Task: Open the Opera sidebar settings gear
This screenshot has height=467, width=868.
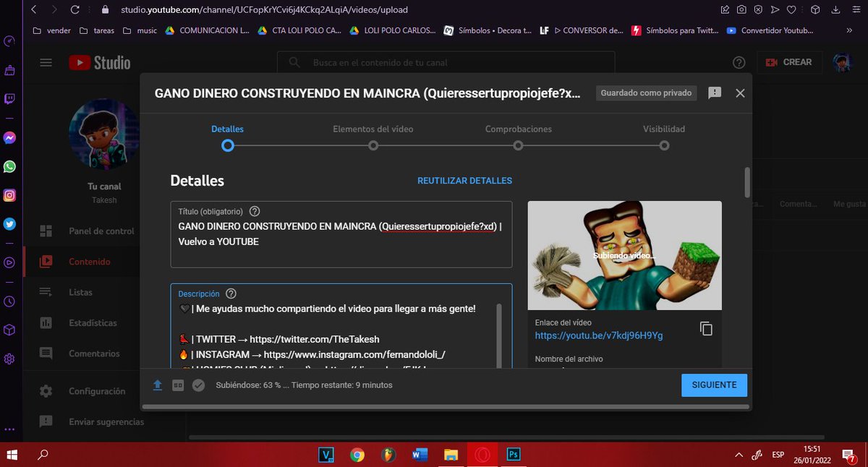Action: pyautogui.click(x=9, y=359)
